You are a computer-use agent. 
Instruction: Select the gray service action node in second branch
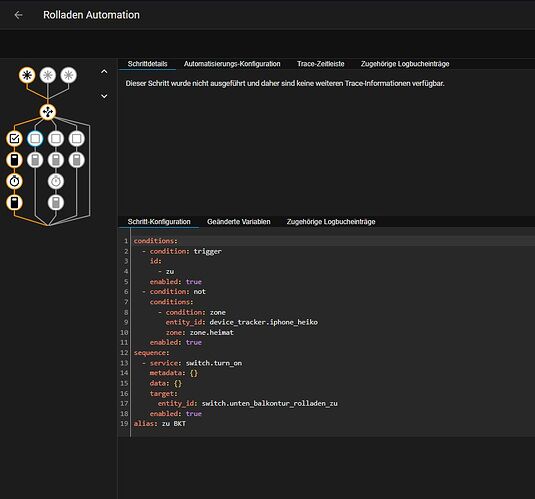(x=35, y=160)
